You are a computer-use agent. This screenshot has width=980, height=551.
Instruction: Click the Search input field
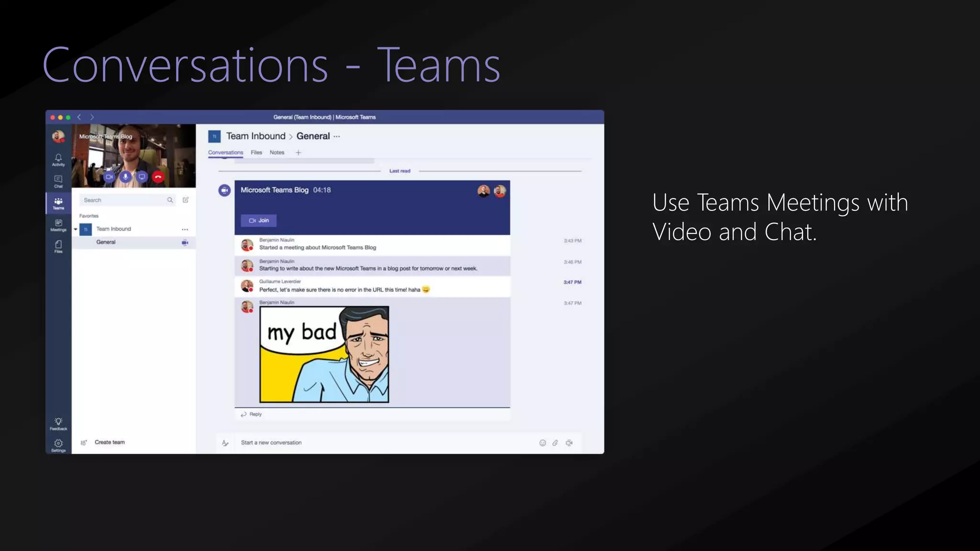[x=128, y=200]
